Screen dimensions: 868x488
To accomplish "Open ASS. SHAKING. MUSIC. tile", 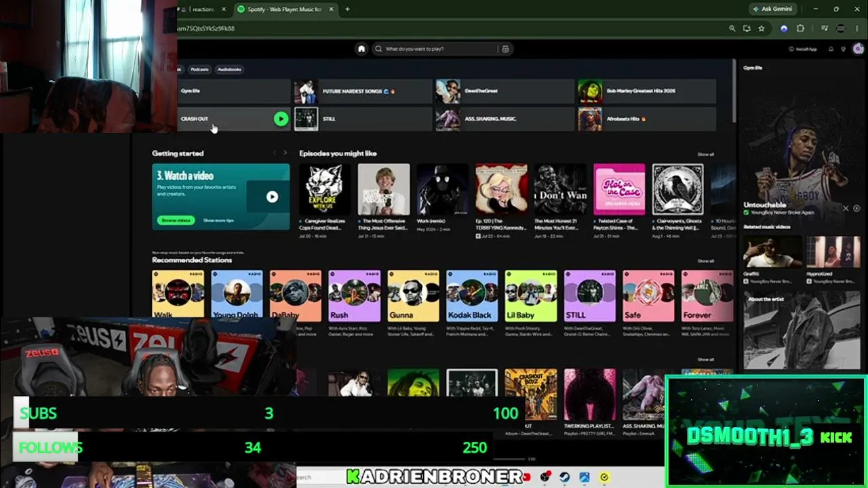I will (505, 119).
